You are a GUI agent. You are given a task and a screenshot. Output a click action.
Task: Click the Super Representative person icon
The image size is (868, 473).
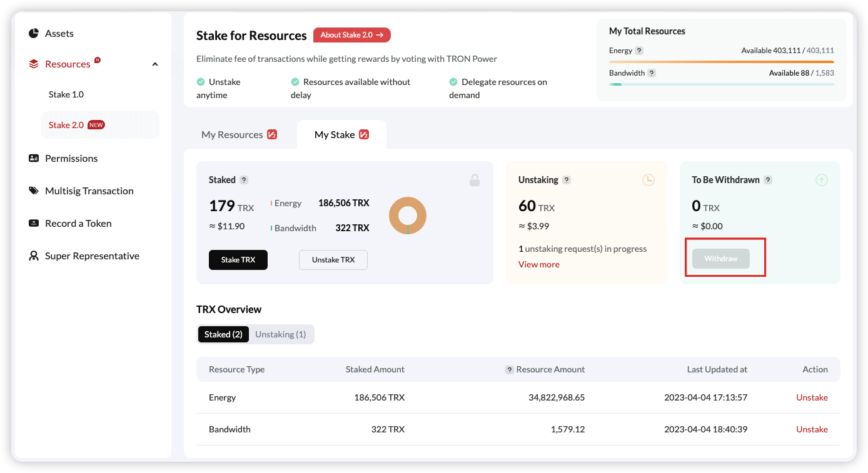point(34,256)
